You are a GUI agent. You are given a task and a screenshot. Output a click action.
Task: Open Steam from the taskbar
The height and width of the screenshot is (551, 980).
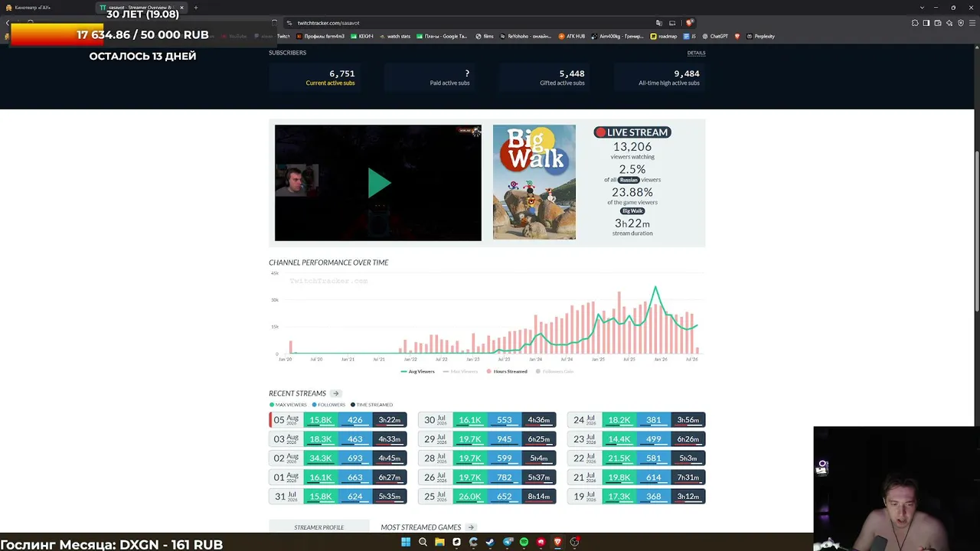(490, 542)
